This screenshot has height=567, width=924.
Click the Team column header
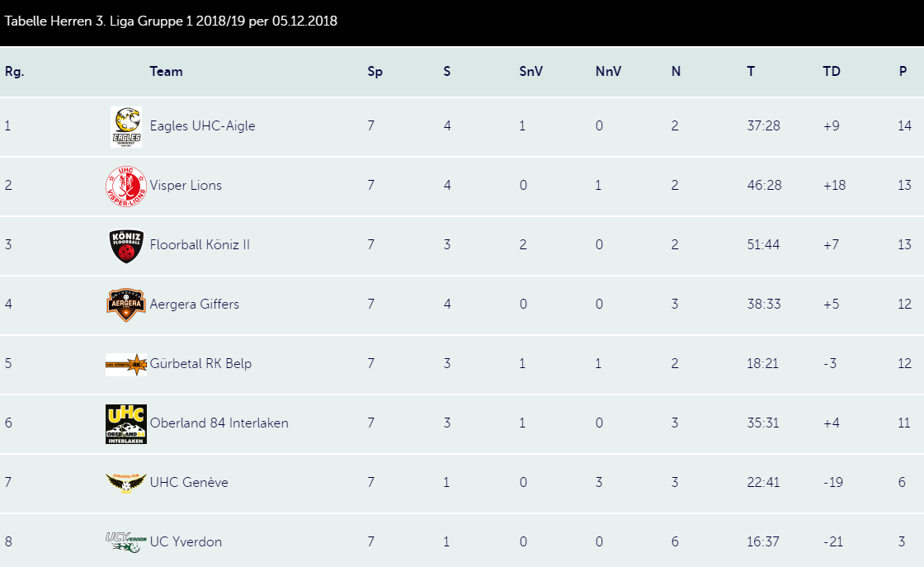tap(166, 71)
